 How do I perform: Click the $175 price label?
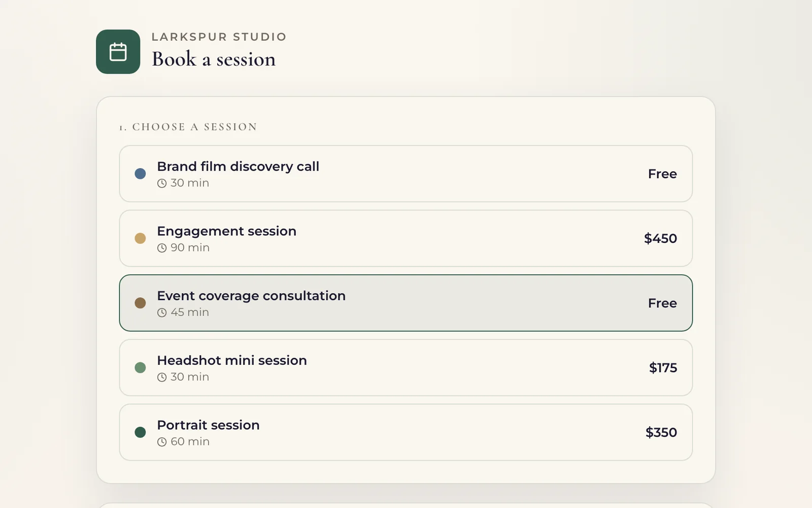point(663,367)
